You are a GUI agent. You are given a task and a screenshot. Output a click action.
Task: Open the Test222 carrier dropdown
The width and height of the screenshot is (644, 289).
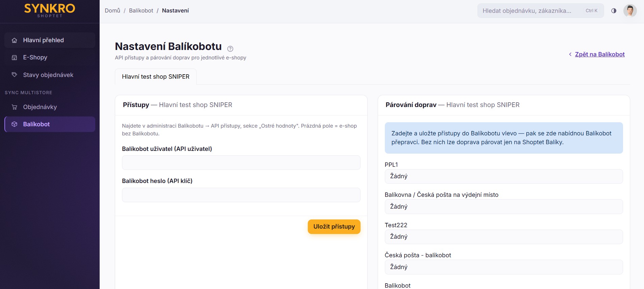tap(503, 237)
